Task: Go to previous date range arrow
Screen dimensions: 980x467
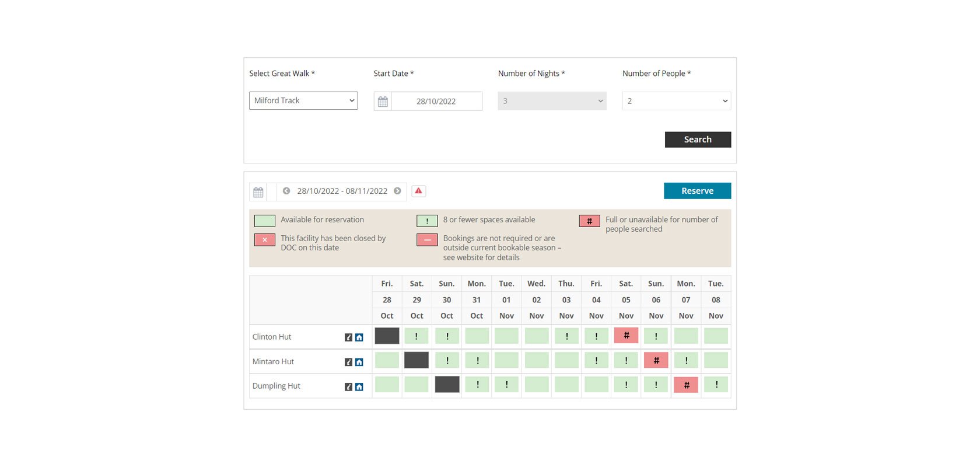Action: point(286,191)
